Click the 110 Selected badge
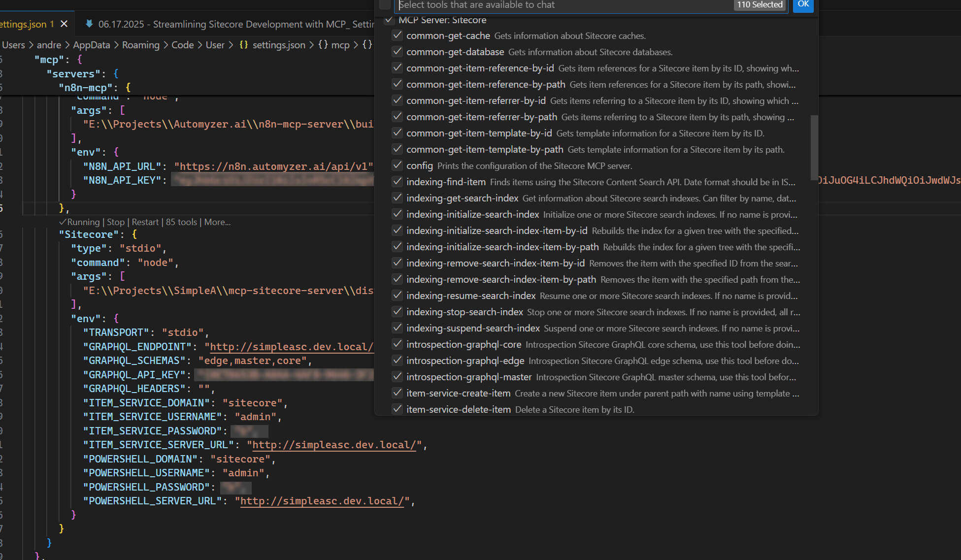 coord(760,5)
